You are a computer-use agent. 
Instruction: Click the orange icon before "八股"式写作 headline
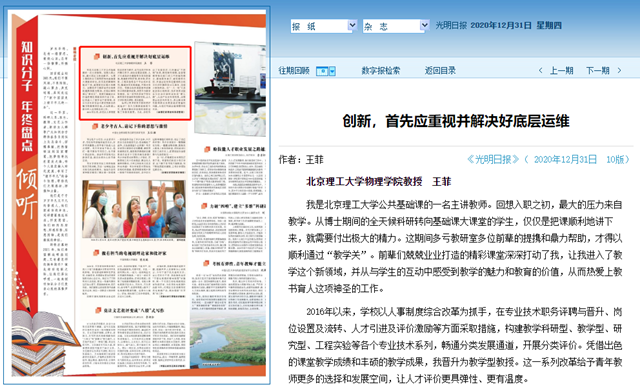98,310
